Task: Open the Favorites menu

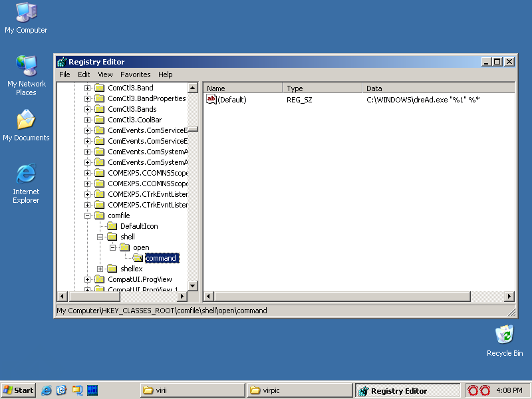Action: (x=136, y=74)
